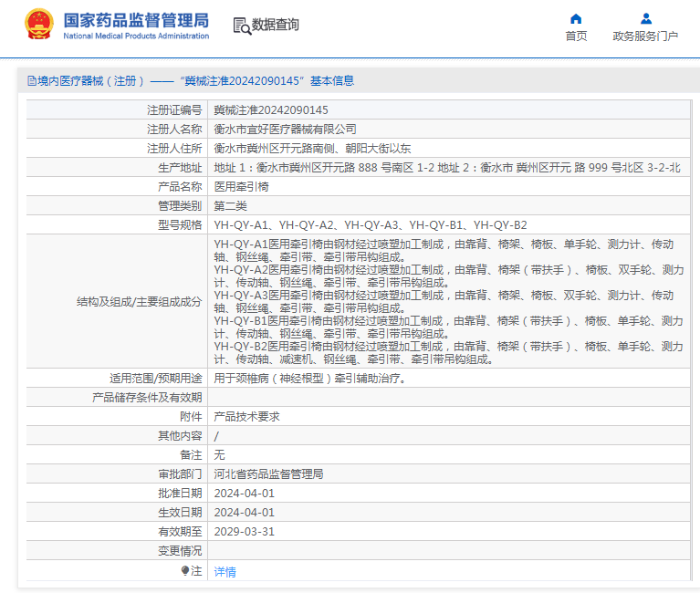
Task: Click the 国家药品监督管理局 title text
Action: point(136,20)
